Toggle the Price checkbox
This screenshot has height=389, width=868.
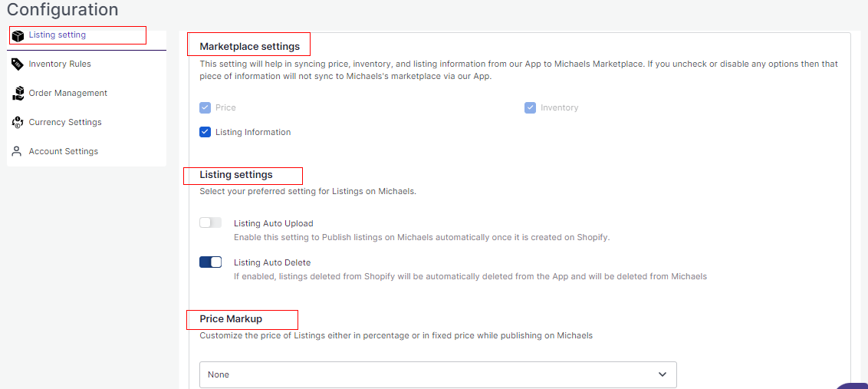205,108
